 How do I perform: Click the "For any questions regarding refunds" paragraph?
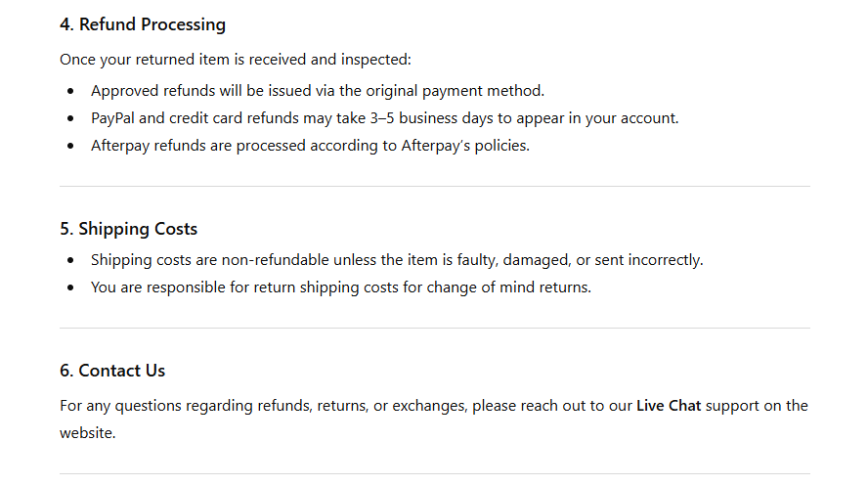342,405
